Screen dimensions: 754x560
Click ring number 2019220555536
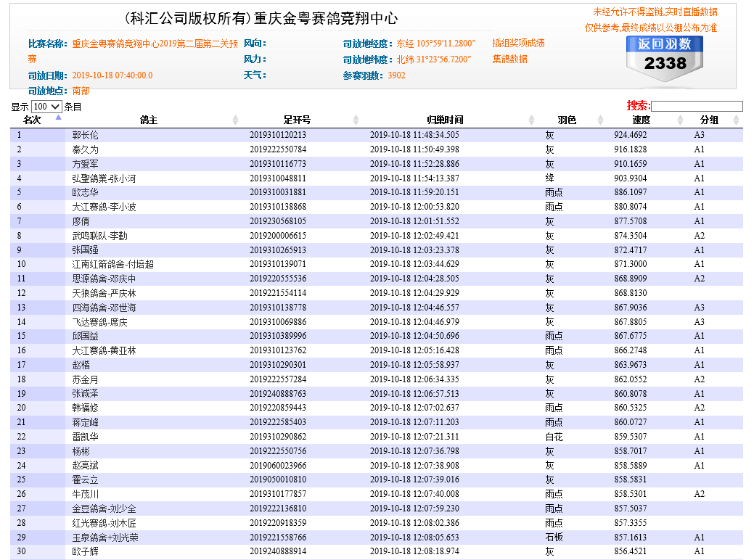(278, 279)
